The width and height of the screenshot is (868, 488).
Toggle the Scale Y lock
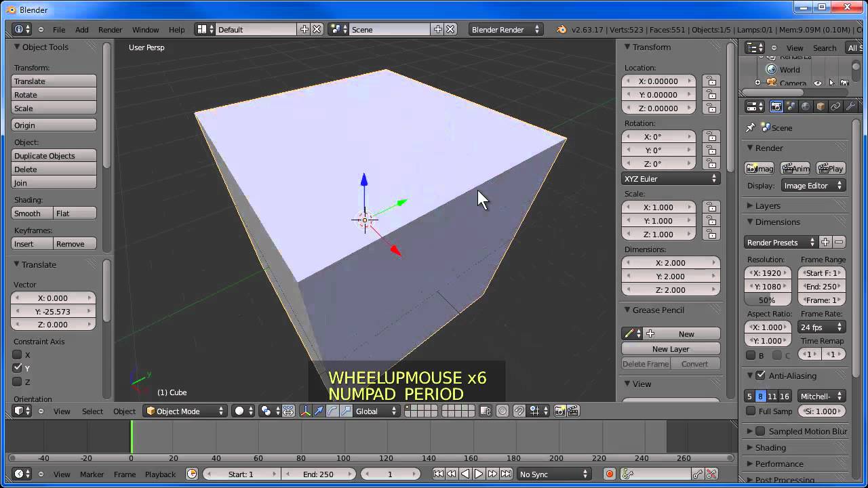[x=711, y=220]
